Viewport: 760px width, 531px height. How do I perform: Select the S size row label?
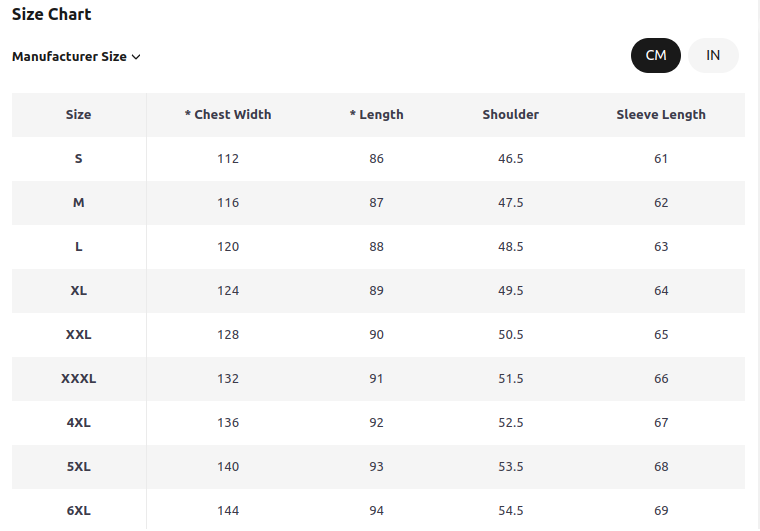[79, 159]
